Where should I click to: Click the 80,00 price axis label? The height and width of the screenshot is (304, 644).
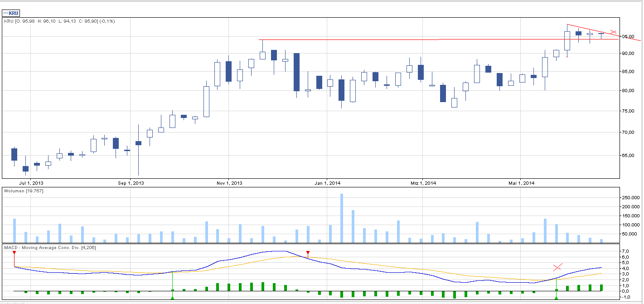628,91
